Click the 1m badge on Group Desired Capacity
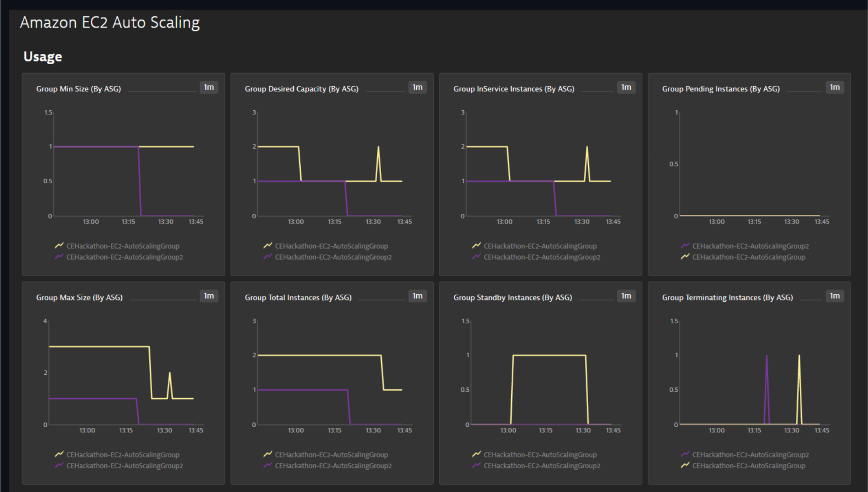The image size is (868, 492). [x=418, y=87]
